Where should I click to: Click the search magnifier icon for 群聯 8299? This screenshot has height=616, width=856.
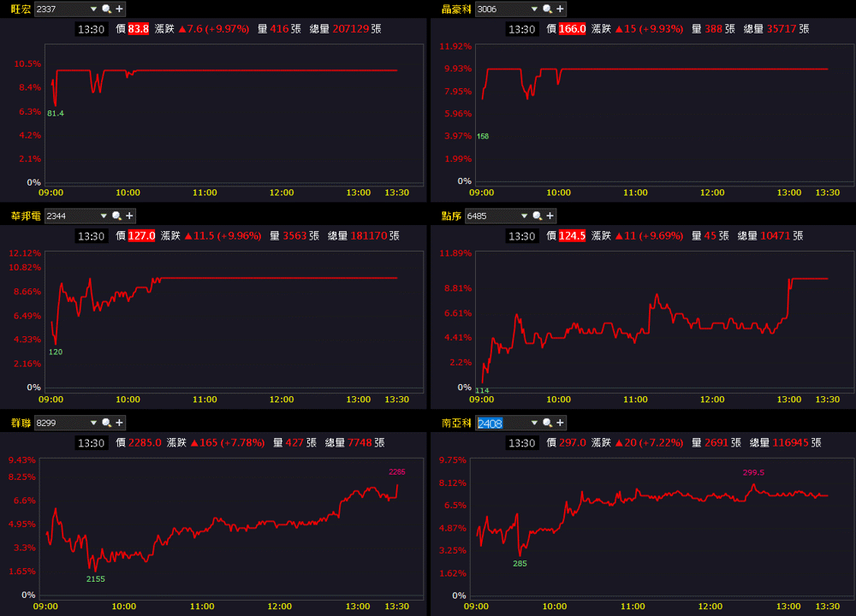point(106,423)
